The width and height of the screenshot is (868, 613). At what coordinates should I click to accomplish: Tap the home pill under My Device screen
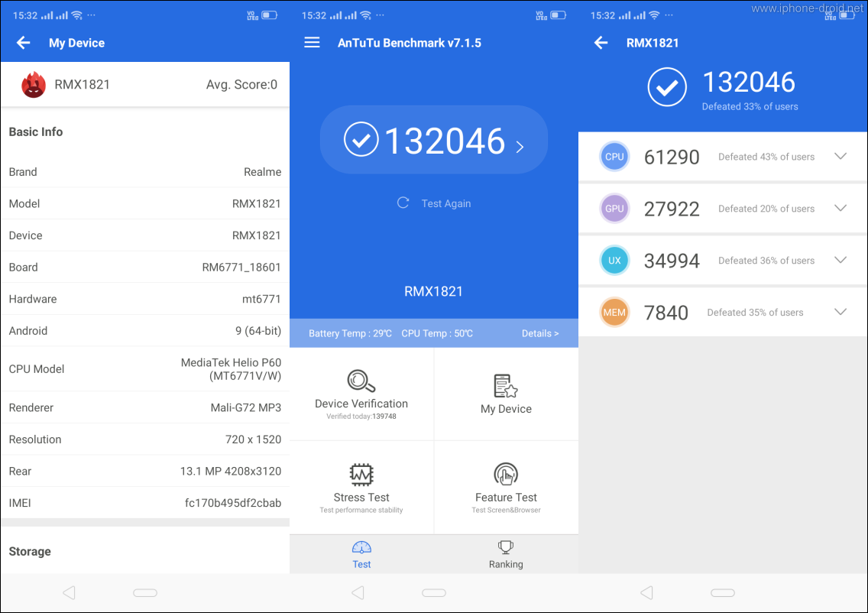pyautogui.click(x=145, y=593)
